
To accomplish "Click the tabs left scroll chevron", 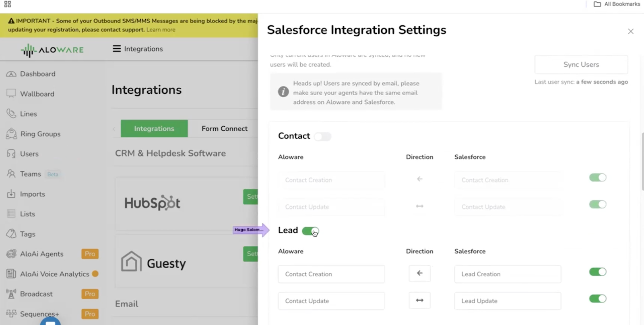I will click(x=114, y=129).
